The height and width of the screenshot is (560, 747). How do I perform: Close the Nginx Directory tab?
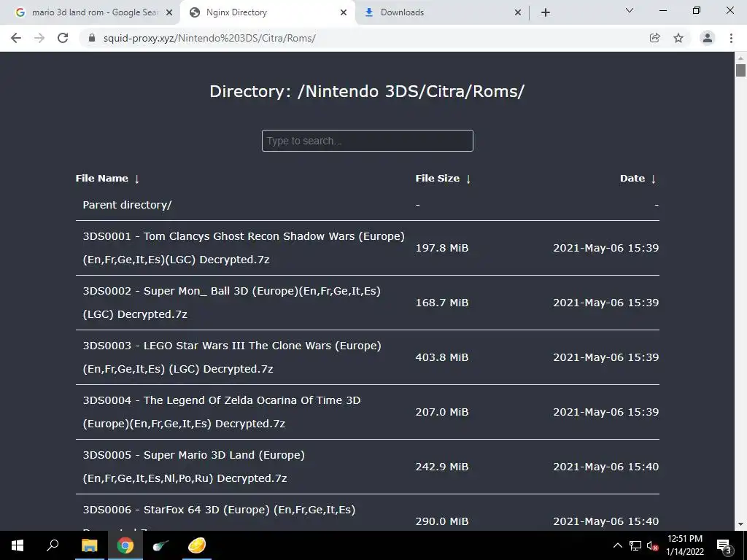[344, 13]
